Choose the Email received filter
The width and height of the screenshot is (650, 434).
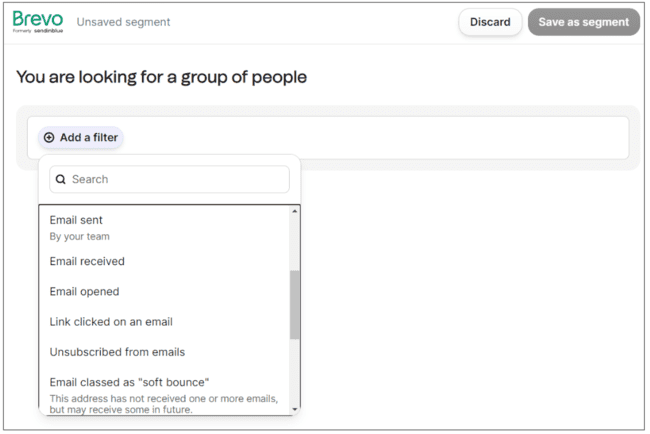(87, 262)
